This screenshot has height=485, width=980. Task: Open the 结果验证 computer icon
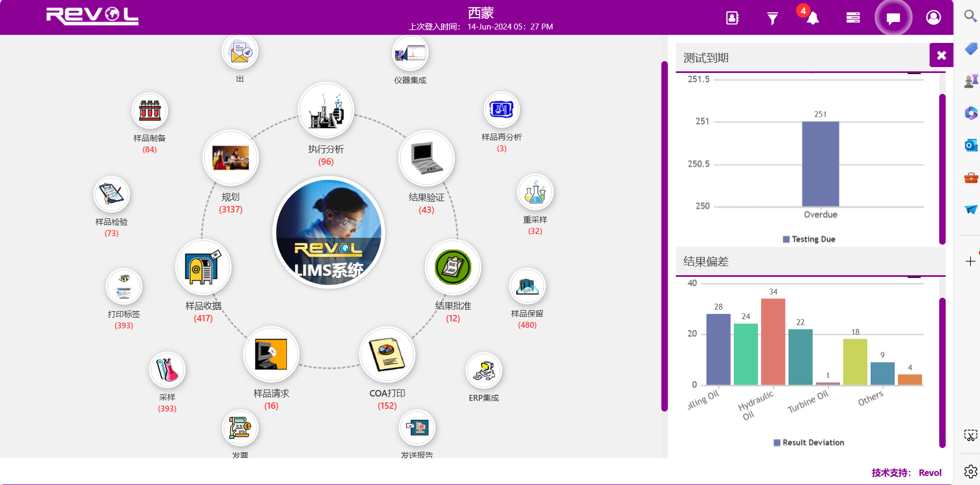426,159
